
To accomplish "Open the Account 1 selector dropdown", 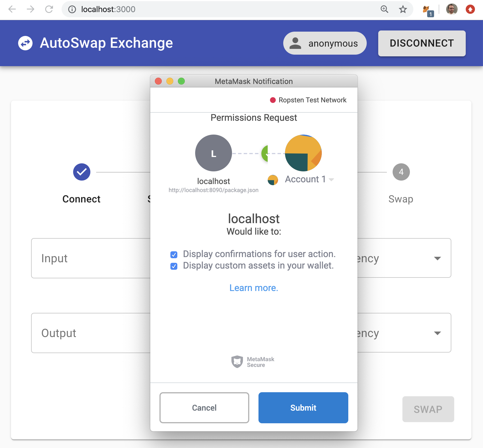I will point(309,179).
